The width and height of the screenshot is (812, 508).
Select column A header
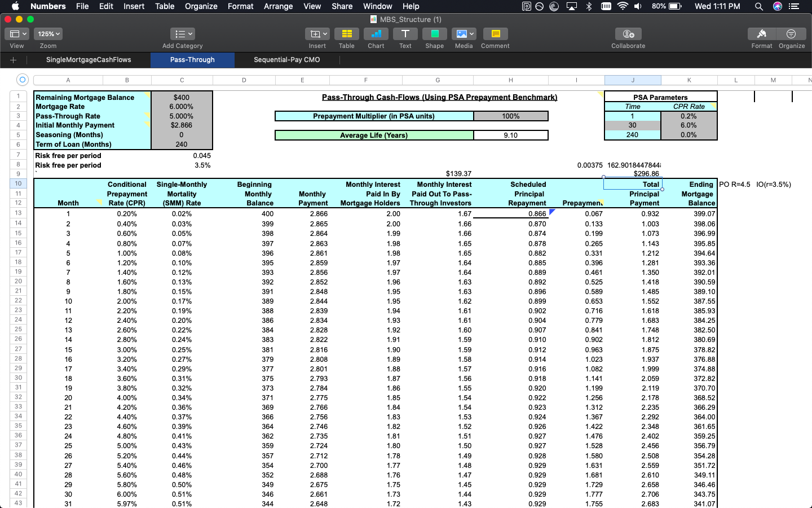[68, 80]
